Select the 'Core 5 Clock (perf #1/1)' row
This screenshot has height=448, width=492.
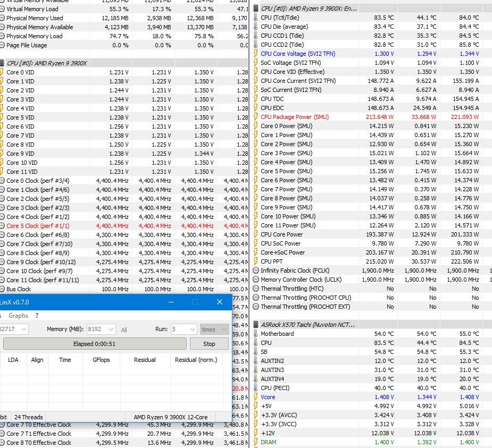(124, 226)
